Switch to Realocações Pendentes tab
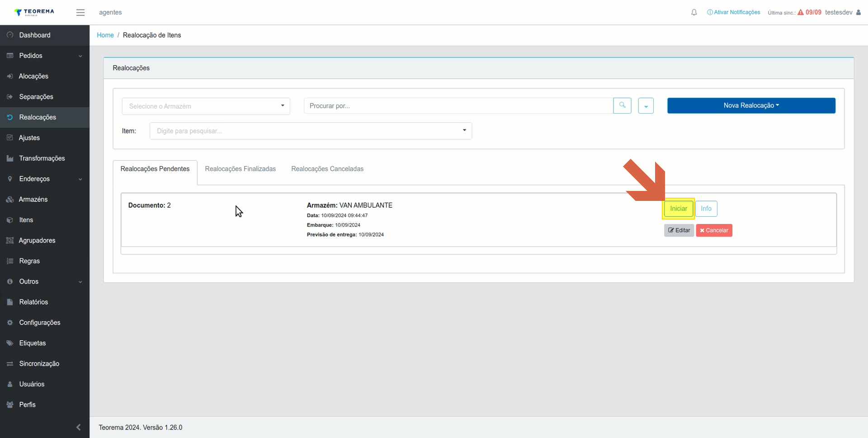This screenshot has width=868, height=438. [x=155, y=169]
